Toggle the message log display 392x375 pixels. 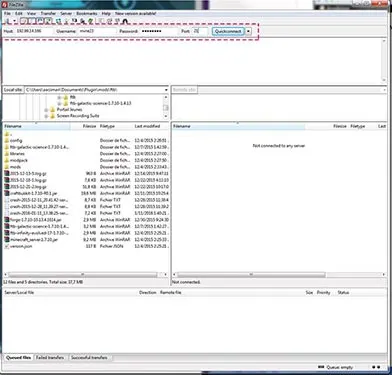coord(23,21)
